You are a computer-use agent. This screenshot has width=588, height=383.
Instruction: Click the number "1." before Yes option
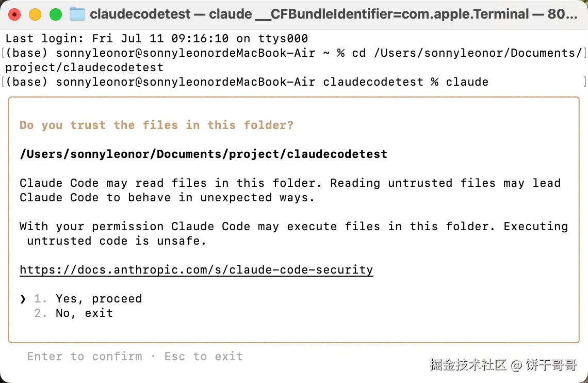point(41,299)
